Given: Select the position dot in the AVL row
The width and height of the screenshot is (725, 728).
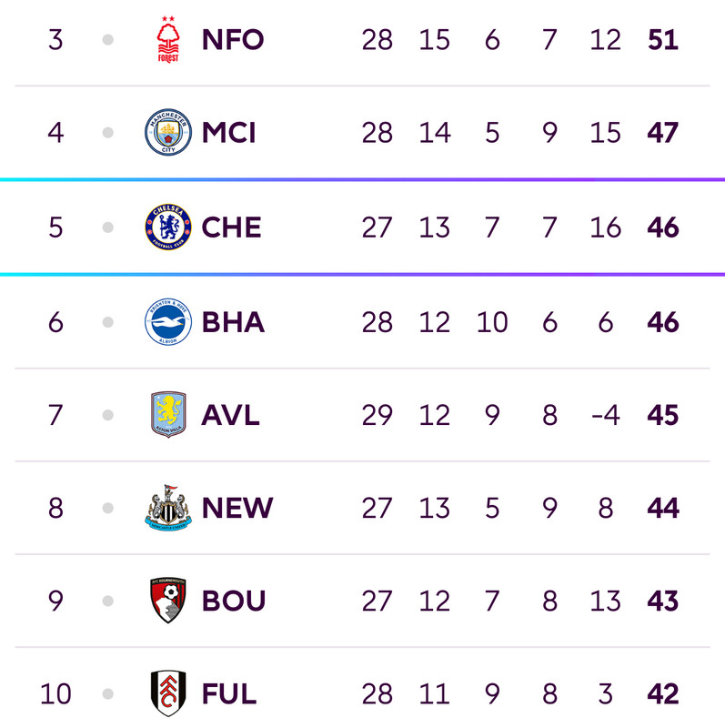Looking at the screenshot, I should tap(107, 415).
